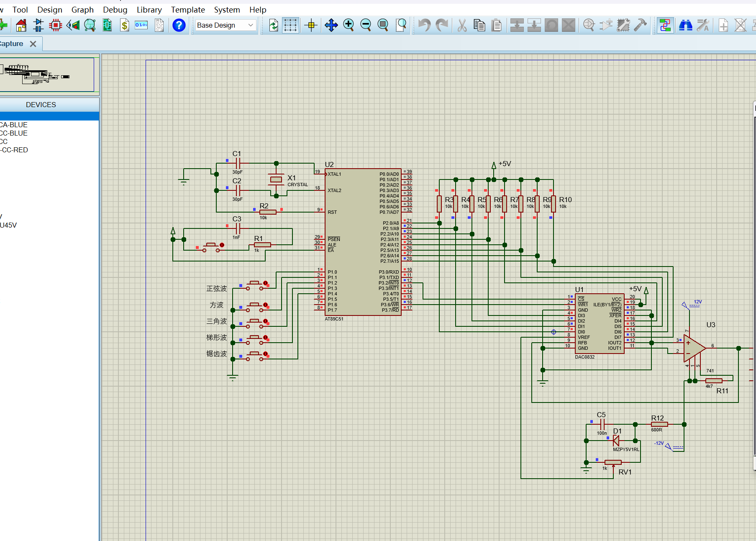This screenshot has width=756, height=541.
Task: Toggle the Wire Autorouter icon
Action: tap(665, 26)
